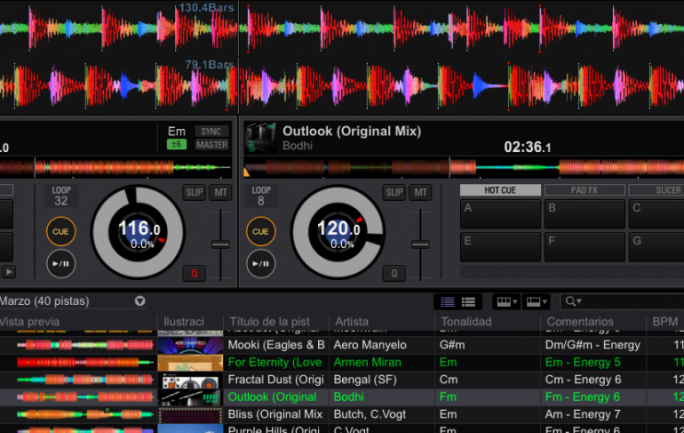Play or pause the left deck
Viewport: 684px width, 433px height.
[x=61, y=263]
